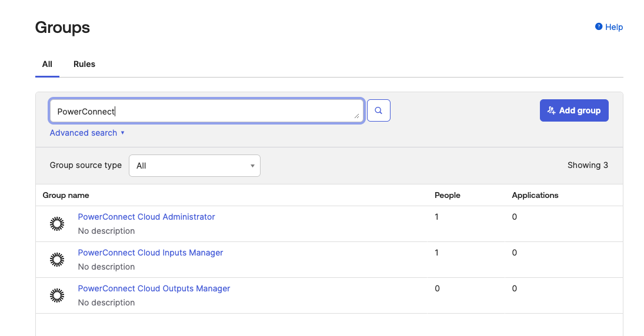Click the People column header

pyautogui.click(x=447, y=195)
